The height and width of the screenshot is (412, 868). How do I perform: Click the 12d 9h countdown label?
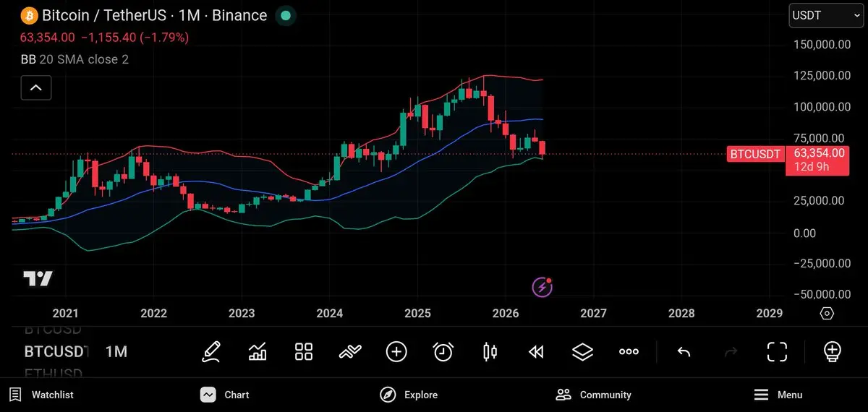812,167
